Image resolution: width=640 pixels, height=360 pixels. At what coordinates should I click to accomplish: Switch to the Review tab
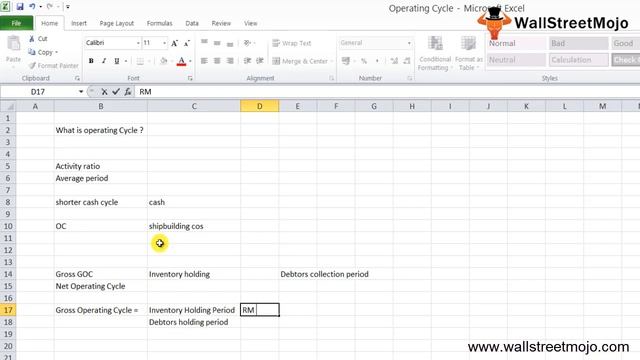pyautogui.click(x=221, y=23)
